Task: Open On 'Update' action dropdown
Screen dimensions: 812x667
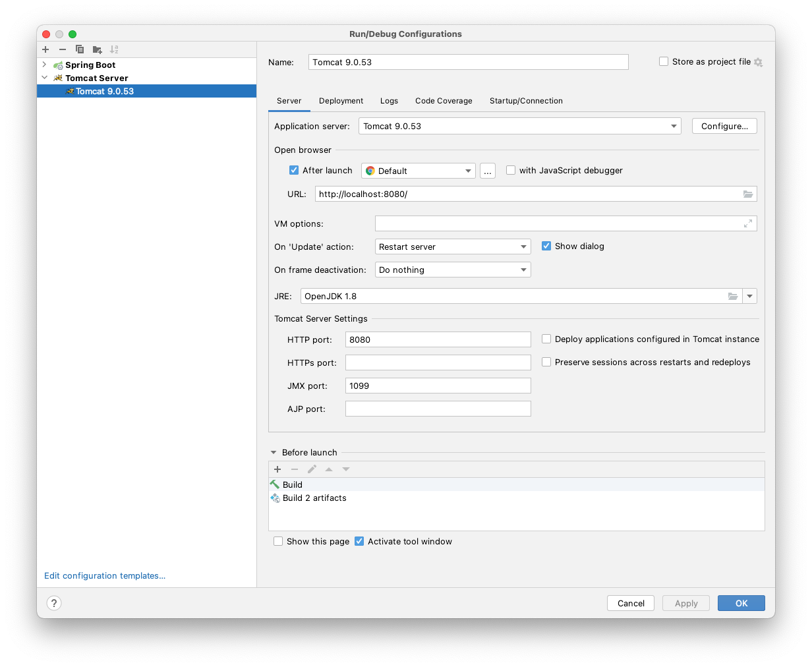Action: (453, 246)
